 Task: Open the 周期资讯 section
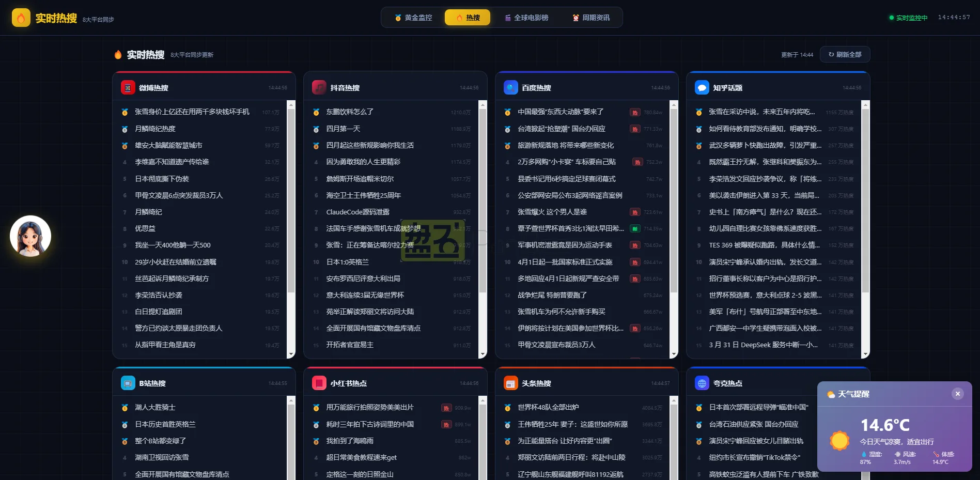click(x=590, y=17)
